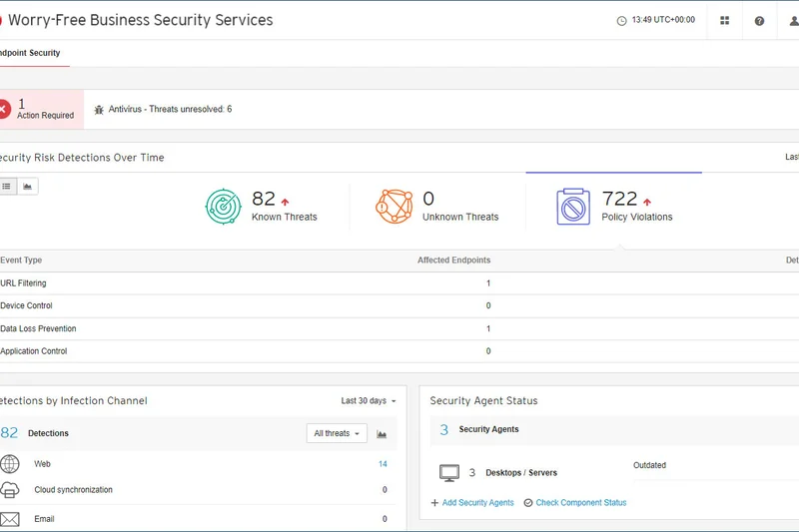
Task: Click the Cloud synchronization icon
Action: (x=10, y=490)
